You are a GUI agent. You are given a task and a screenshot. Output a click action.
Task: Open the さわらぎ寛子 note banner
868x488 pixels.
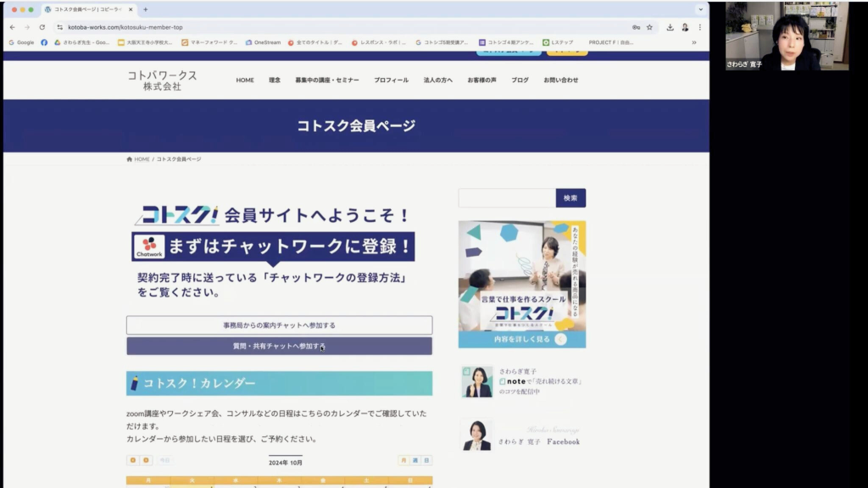[522, 381]
